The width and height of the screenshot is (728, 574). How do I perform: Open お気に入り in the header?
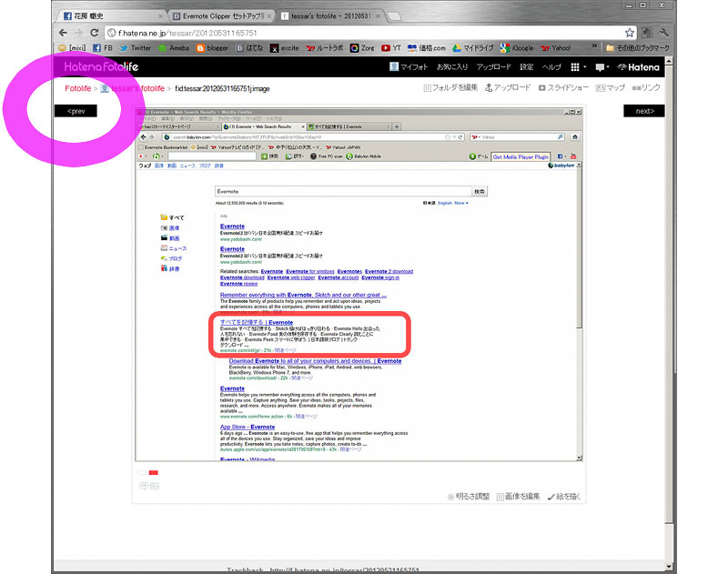click(451, 67)
